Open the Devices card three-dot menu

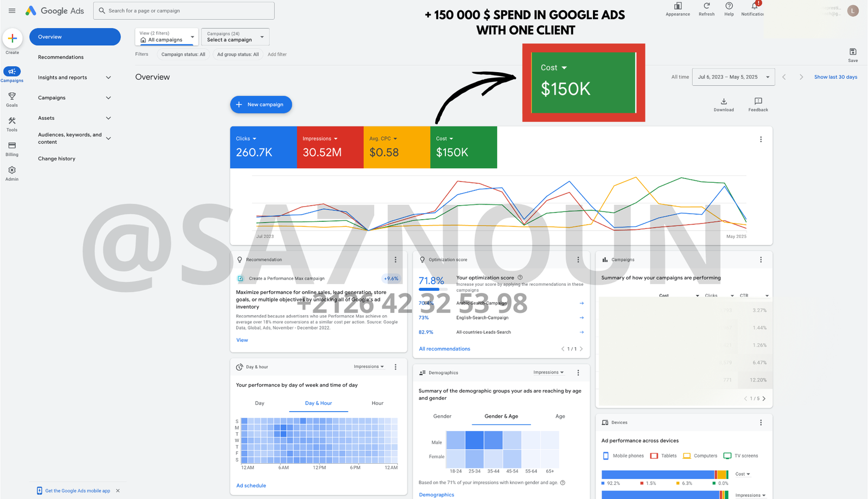coord(761,423)
